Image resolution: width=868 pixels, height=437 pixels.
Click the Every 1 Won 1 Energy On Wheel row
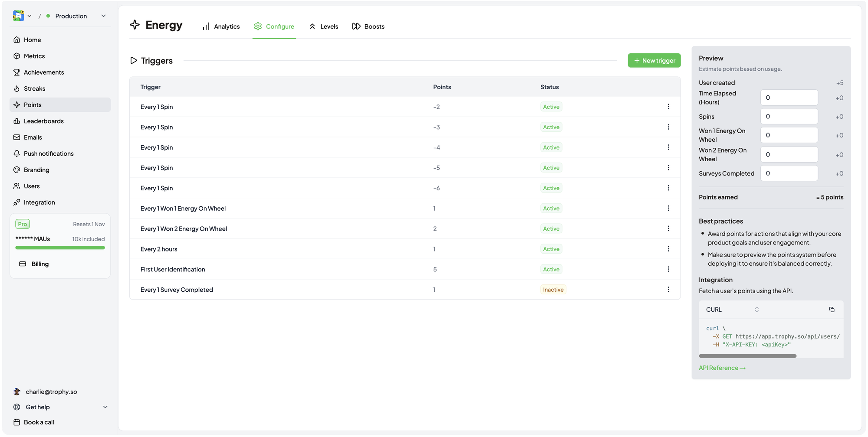pyautogui.click(x=405, y=209)
